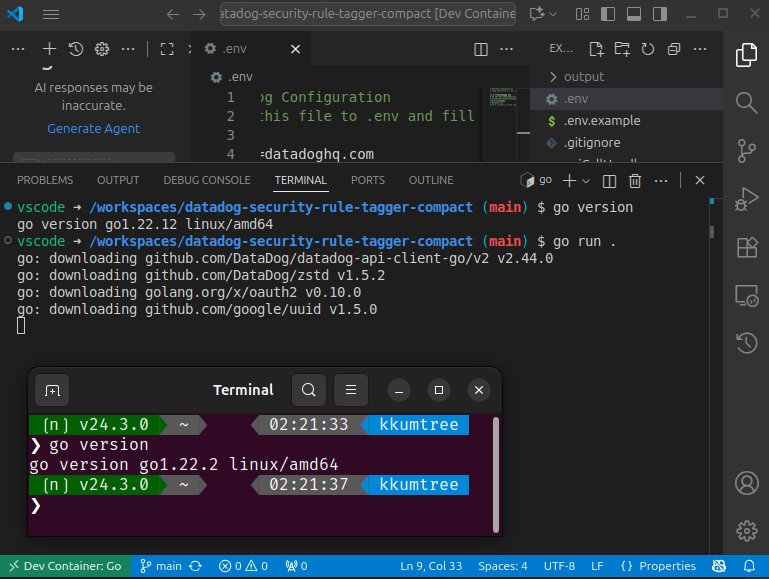Refresh the Explorer file tree

click(648, 49)
